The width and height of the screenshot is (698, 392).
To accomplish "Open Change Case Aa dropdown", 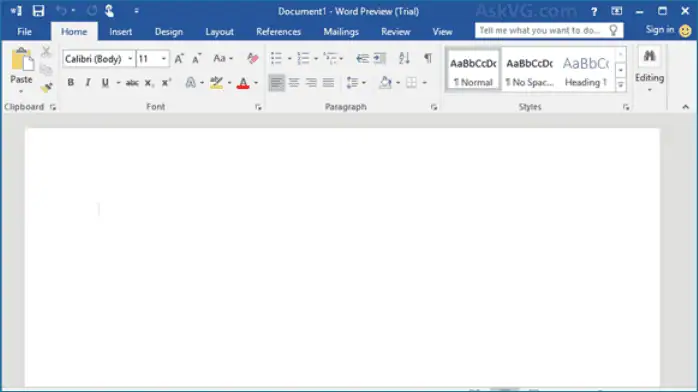I will tap(223, 58).
